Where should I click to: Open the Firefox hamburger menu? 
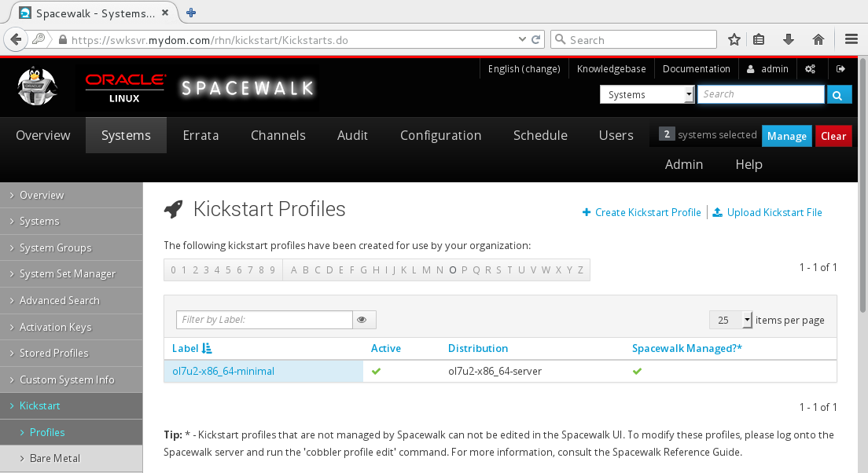[851, 39]
